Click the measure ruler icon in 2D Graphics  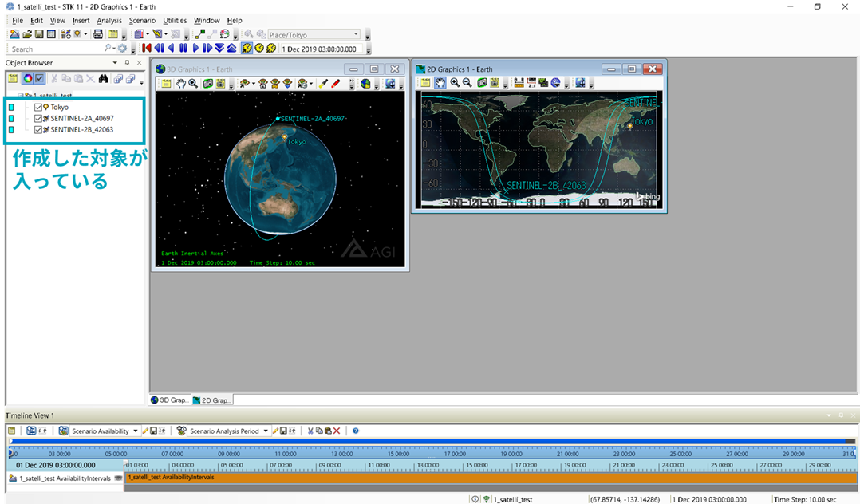point(519,83)
